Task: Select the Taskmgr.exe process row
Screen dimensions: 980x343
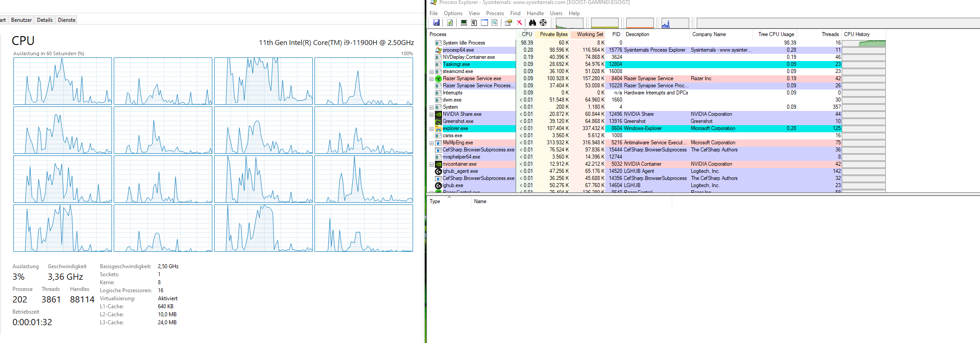Action: pos(657,64)
